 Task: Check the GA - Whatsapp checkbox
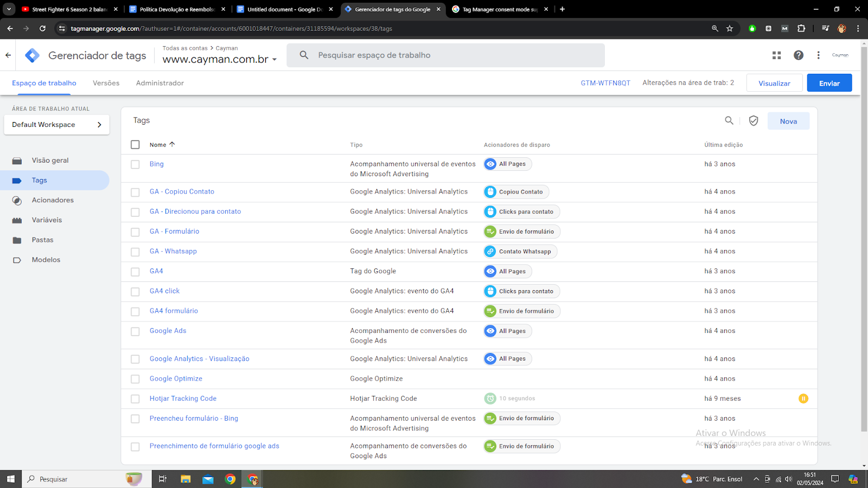[x=135, y=252]
